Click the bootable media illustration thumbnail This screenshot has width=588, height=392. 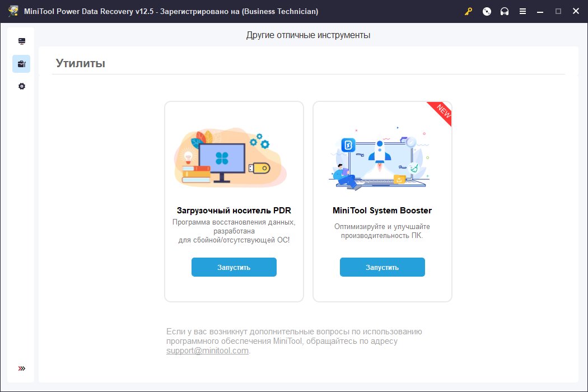[231, 157]
